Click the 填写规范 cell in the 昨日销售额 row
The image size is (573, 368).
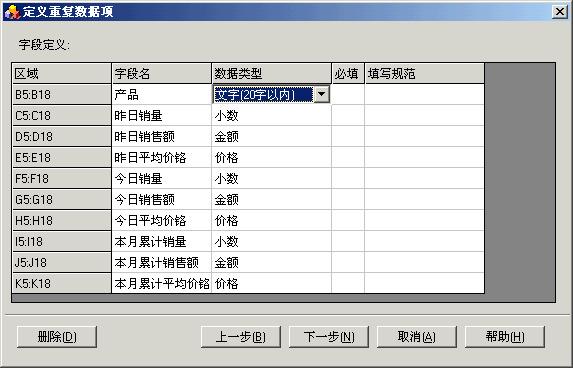(x=425, y=136)
